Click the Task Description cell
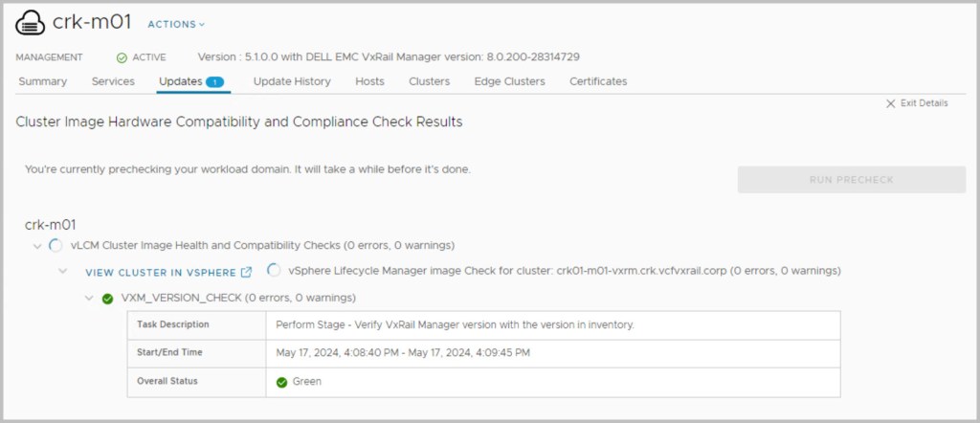Viewport: 980px width, 423px height. click(197, 324)
